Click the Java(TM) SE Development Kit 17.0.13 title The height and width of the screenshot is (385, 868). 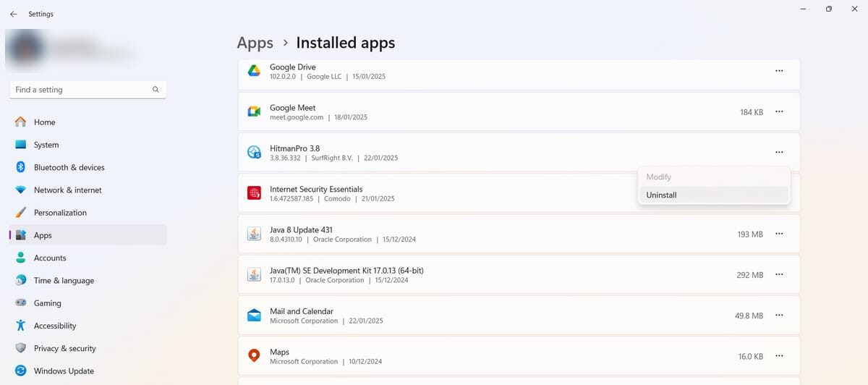pyautogui.click(x=346, y=270)
